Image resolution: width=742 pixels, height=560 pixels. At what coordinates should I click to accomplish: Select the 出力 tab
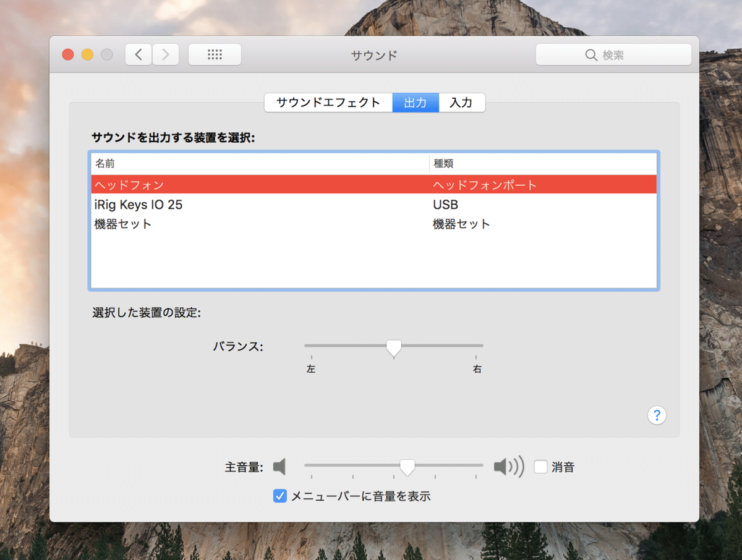point(416,103)
